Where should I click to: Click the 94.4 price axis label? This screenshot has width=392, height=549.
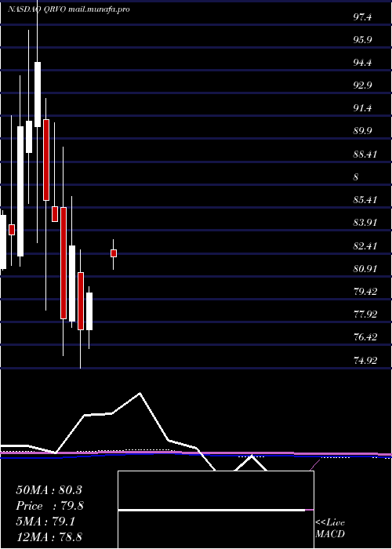(x=362, y=63)
